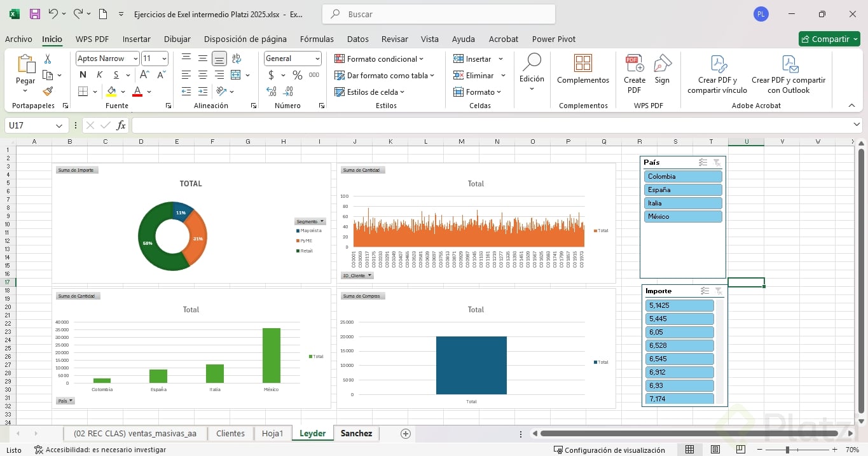868x456 pixels.
Task: Click the Create PDF icon
Action: (634, 64)
